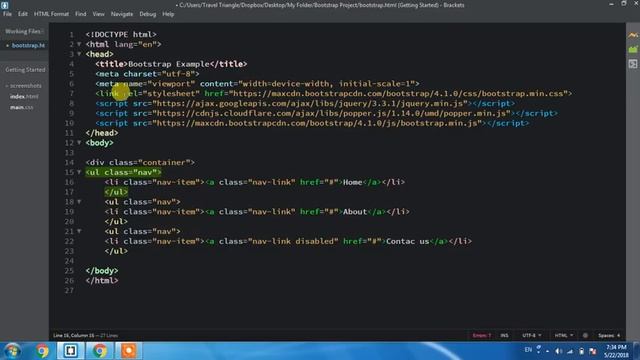
Task: Click the battery tray icon
Action: (581, 351)
